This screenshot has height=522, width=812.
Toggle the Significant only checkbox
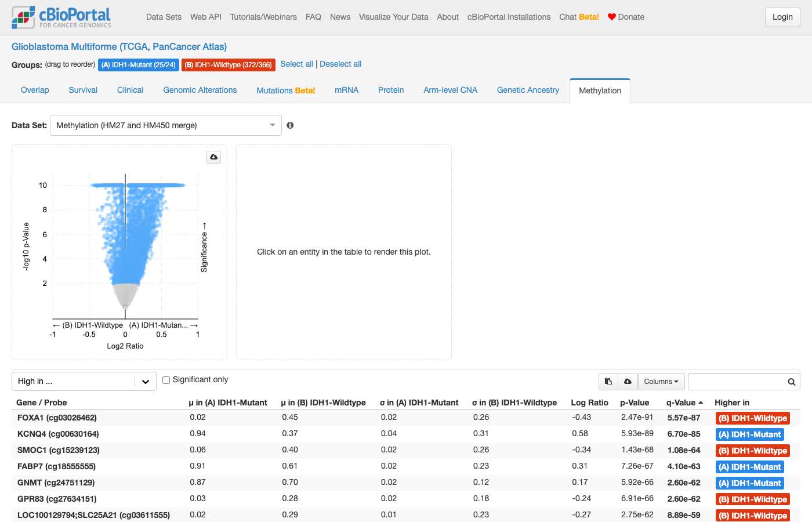tap(166, 380)
